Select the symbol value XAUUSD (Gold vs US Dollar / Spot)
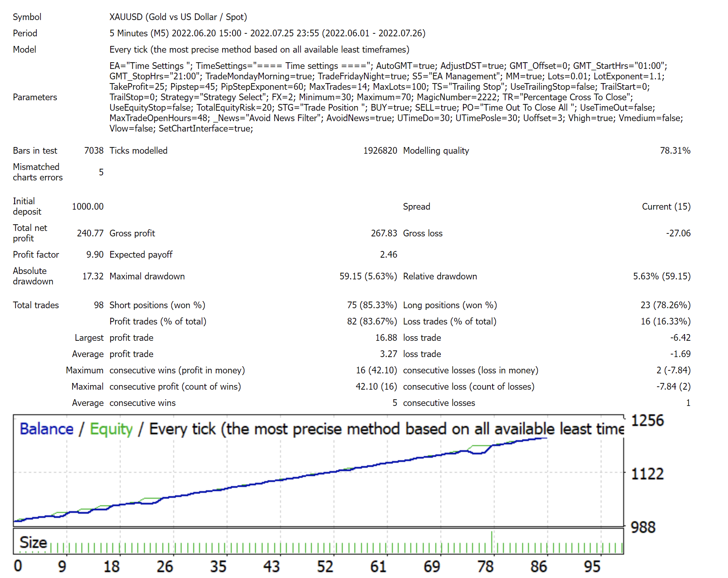This screenshot has height=578, width=728. pos(178,17)
